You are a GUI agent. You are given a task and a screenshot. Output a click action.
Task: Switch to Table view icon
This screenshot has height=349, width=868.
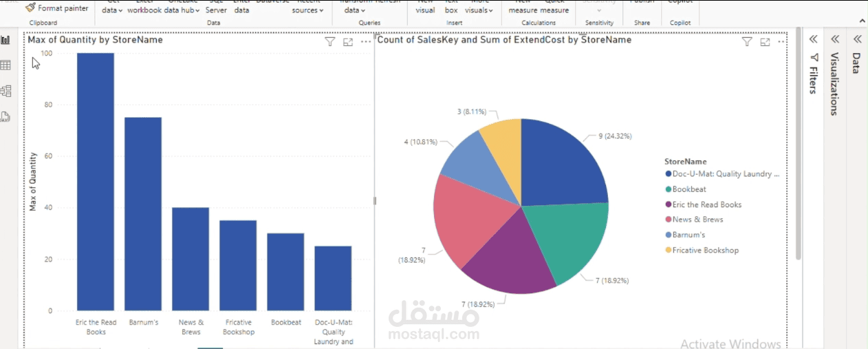coord(6,65)
